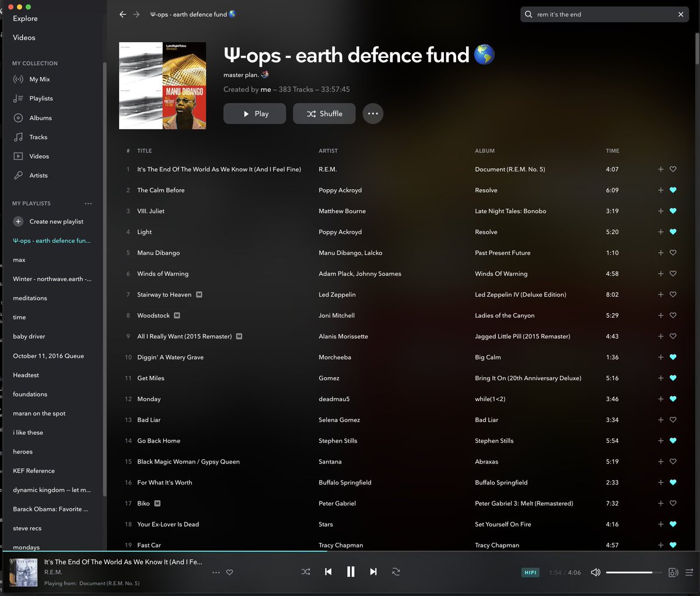The height and width of the screenshot is (596, 700).
Task: Toggle favorite on VIII. Juliet
Action: coord(673,211)
